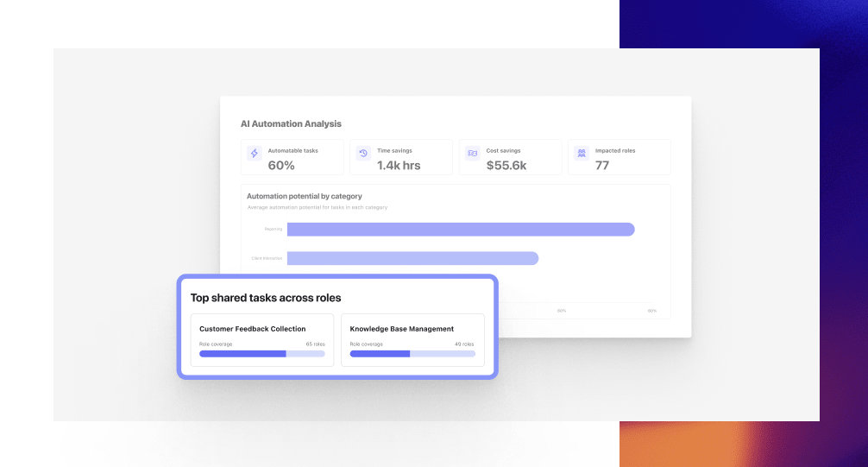Select the 77 impacted roles value
The height and width of the screenshot is (467, 868).
[x=602, y=165]
